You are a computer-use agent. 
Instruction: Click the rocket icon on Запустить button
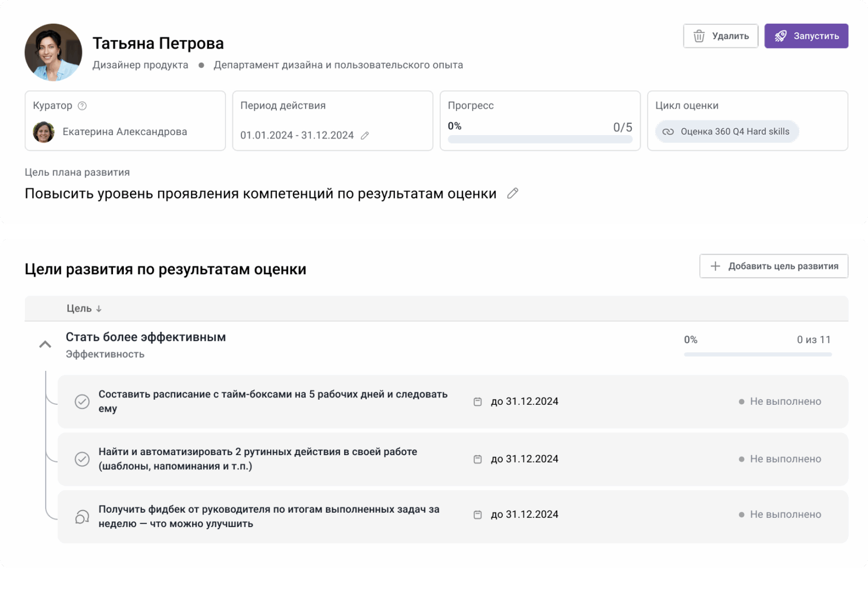[782, 36]
